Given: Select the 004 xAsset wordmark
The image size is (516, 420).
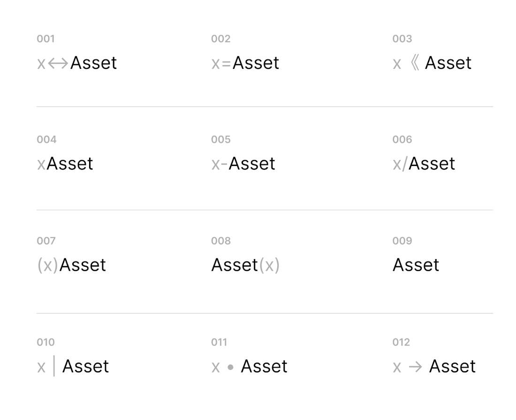Looking at the screenshot, I should [65, 164].
